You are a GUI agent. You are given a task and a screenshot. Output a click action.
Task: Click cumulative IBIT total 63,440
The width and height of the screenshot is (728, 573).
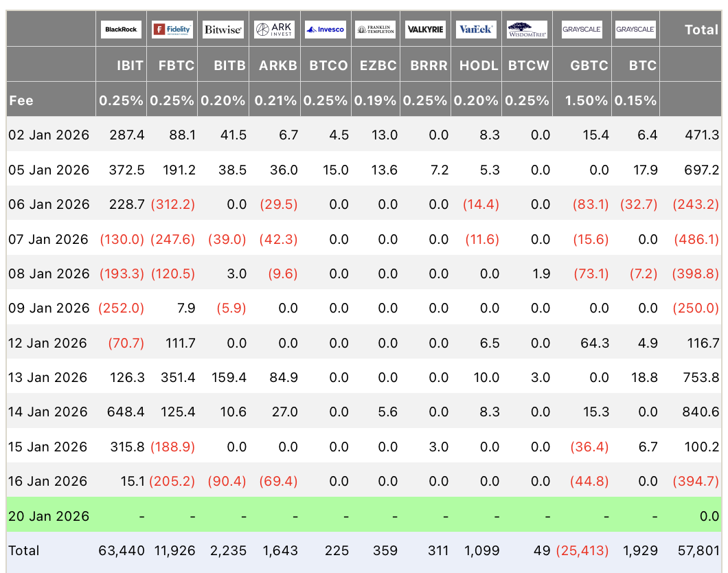click(x=121, y=551)
